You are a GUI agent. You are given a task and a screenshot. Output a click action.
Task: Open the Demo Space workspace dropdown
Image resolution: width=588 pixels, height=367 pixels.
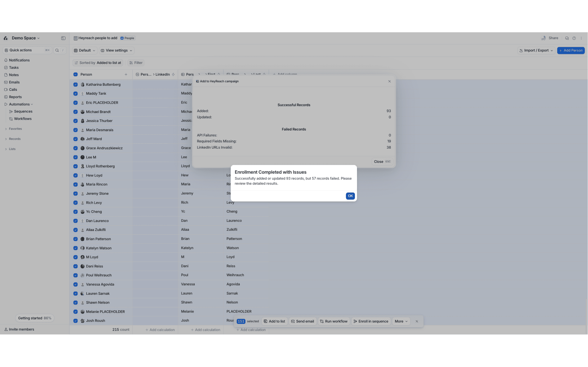pos(25,38)
